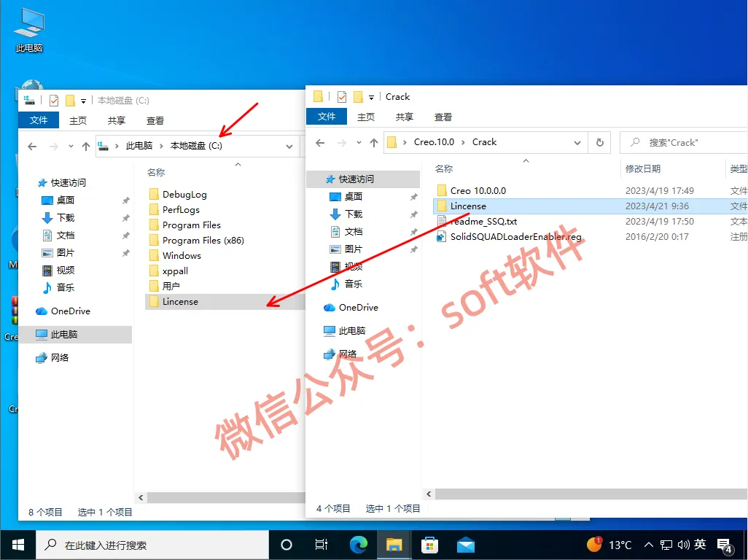The width and height of the screenshot is (748, 560).
Task: Go back in C: drive window
Action: pyautogui.click(x=32, y=147)
